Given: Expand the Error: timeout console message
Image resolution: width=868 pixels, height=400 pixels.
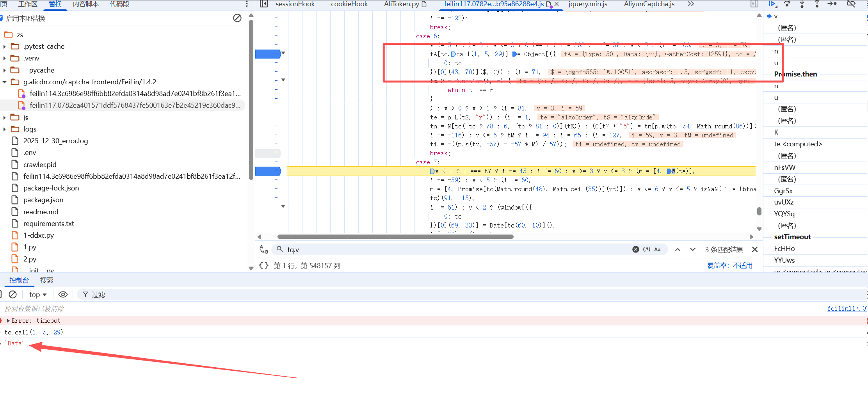Looking at the screenshot, I should (8, 320).
